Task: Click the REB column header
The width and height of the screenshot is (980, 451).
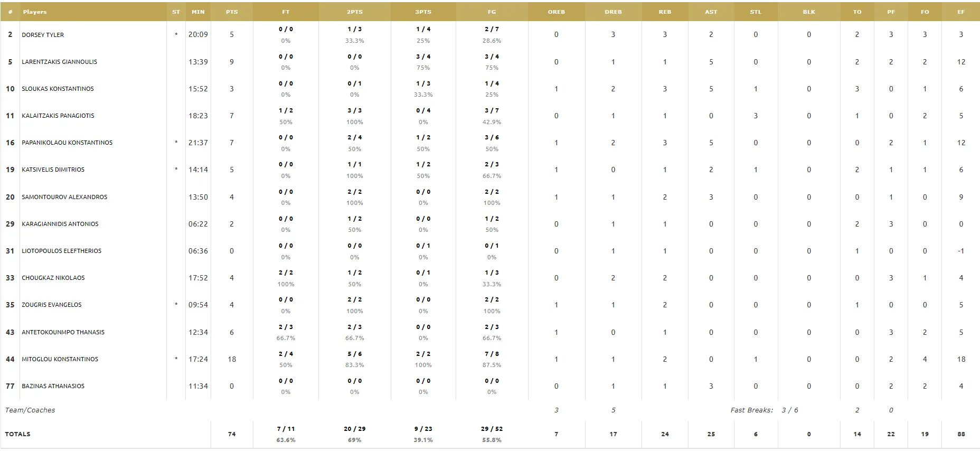Action: [x=665, y=12]
